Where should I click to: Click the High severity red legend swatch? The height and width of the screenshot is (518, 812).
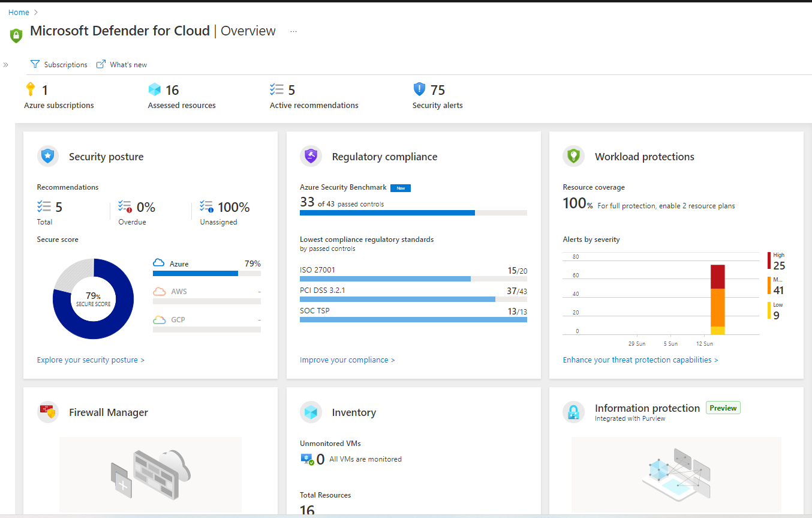pos(769,261)
